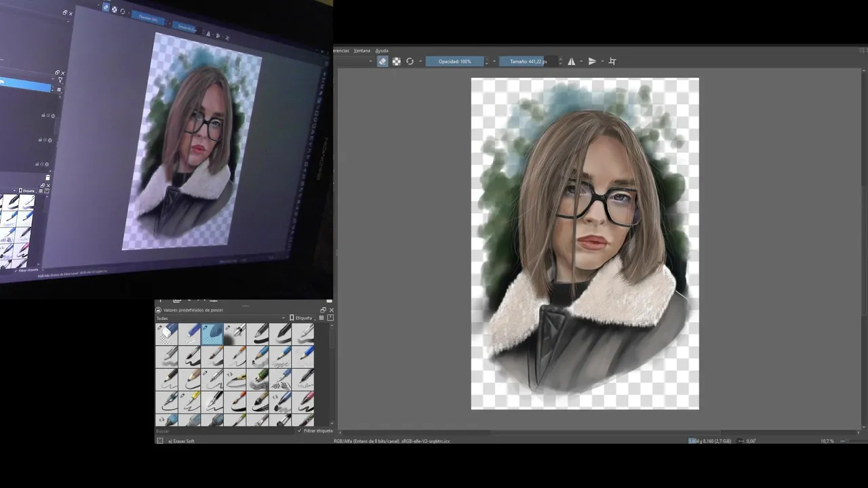The height and width of the screenshot is (488, 868).
Task: Click the Opacidad spinner arrows
Action: [x=487, y=61]
